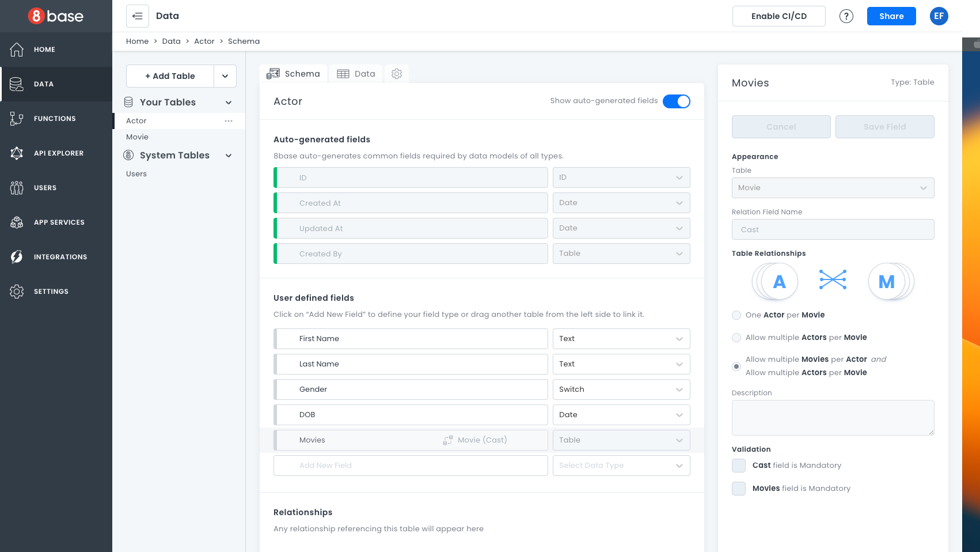
Task: Collapse the Your Tables section
Action: click(229, 103)
